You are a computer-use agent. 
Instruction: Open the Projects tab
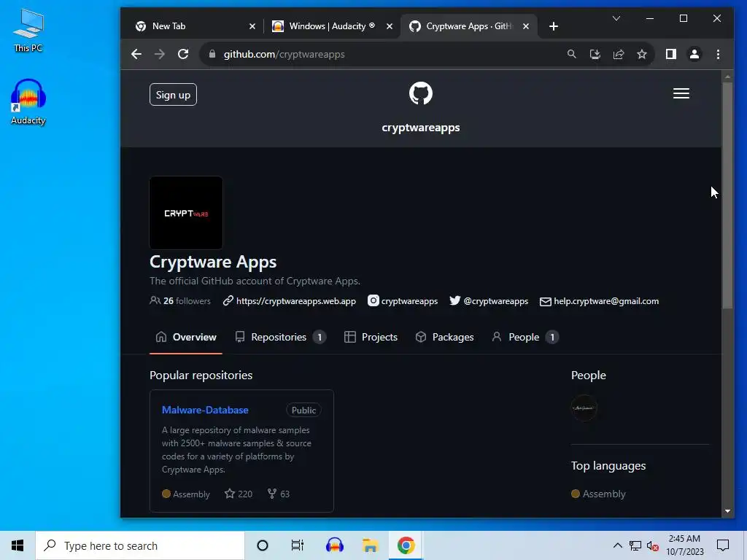tap(371, 337)
